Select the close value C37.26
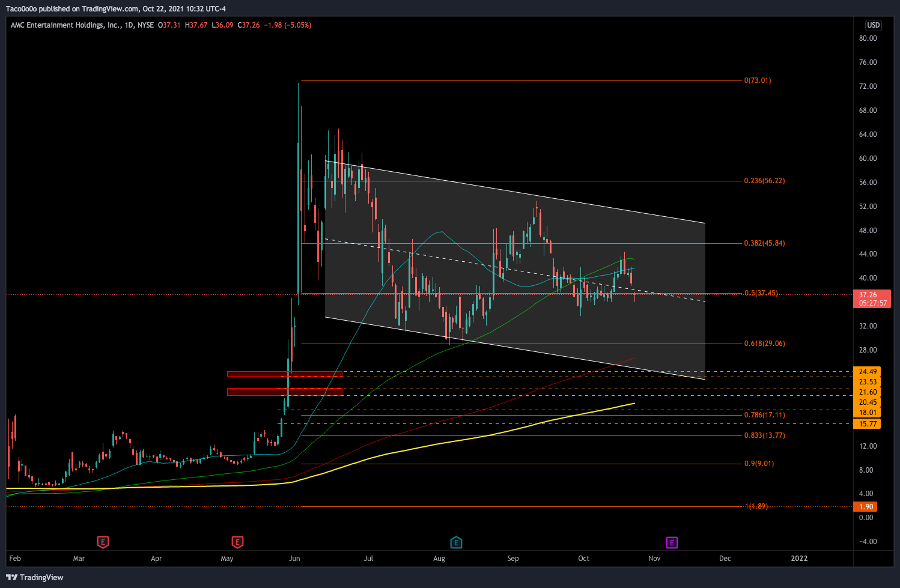This screenshot has height=588, width=900. tap(249, 25)
